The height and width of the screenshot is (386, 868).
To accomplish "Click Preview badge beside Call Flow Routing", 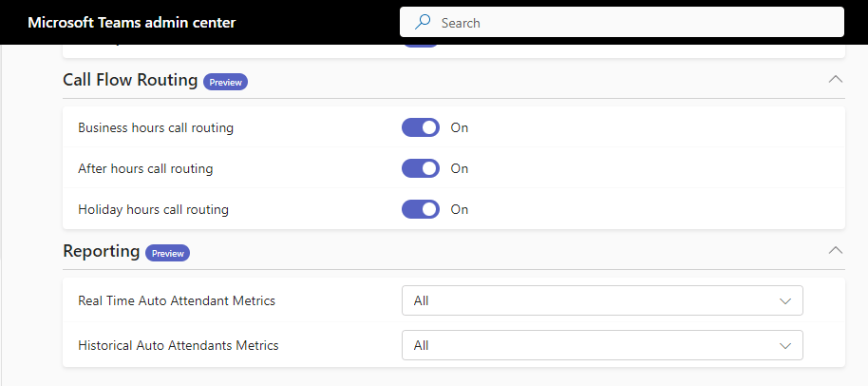I will pyautogui.click(x=225, y=82).
